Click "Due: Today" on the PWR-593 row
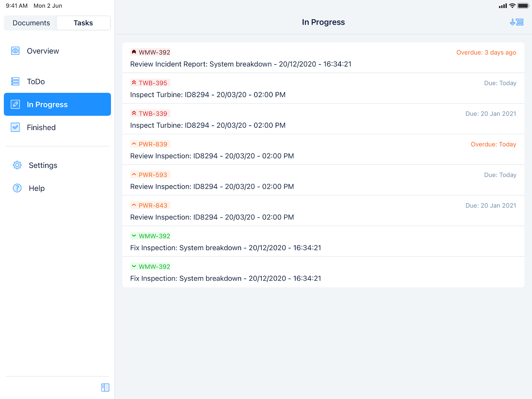 500,175
